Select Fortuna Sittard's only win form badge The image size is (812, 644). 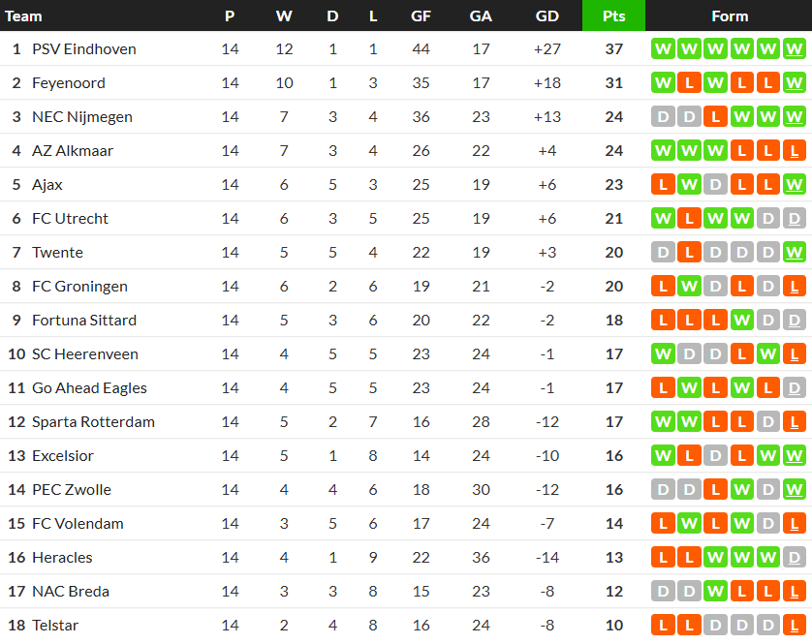click(741, 321)
